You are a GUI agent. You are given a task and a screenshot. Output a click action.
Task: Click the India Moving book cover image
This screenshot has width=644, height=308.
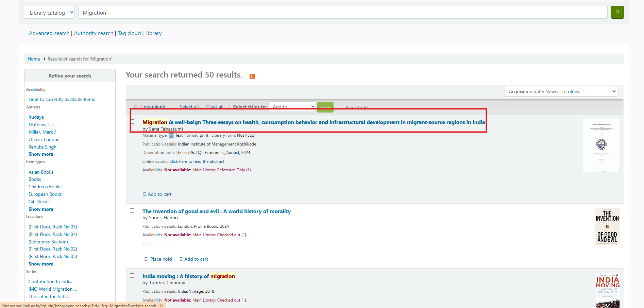607,290
